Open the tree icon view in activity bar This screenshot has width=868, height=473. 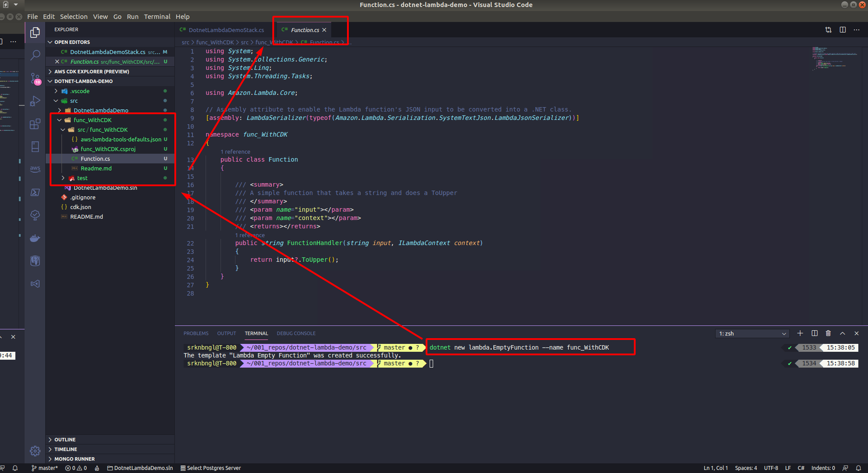point(35,215)
